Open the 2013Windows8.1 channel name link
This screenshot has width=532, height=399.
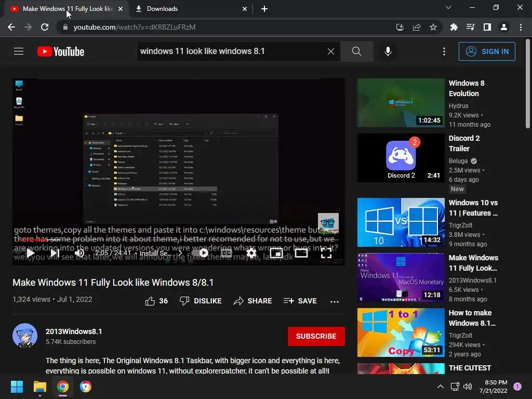click(x=74, y=331)
